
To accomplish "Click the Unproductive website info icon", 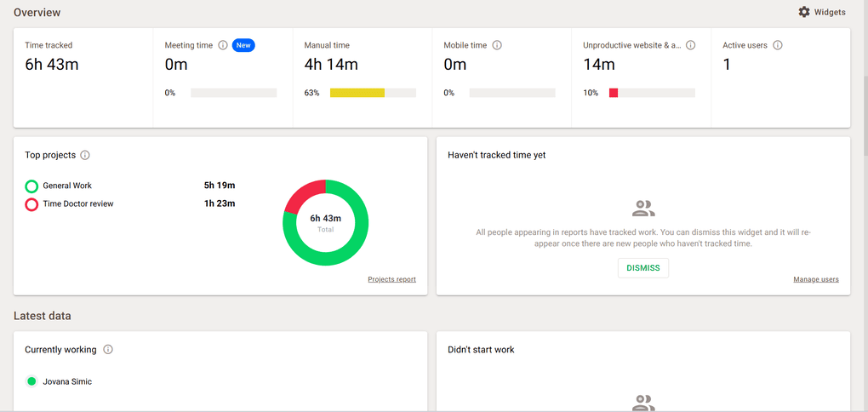I will click(x=690, y=45).
